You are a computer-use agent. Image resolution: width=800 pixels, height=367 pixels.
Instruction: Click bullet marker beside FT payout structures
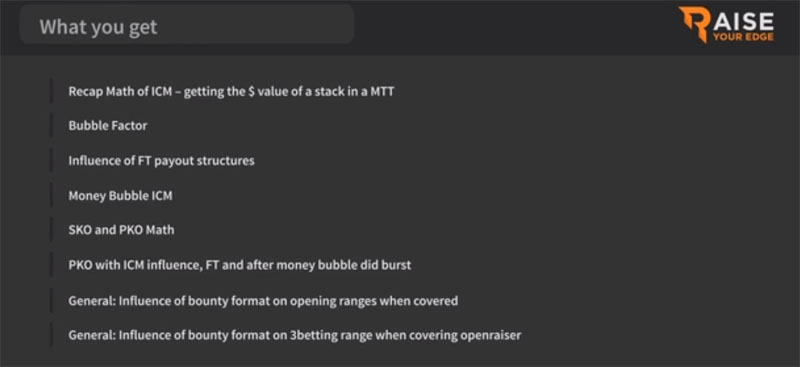coord(51,160)
